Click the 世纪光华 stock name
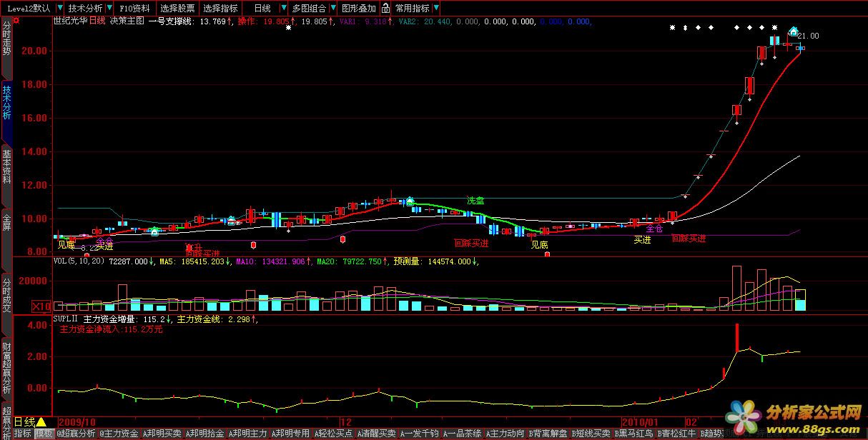 click(x=70, y=21)
